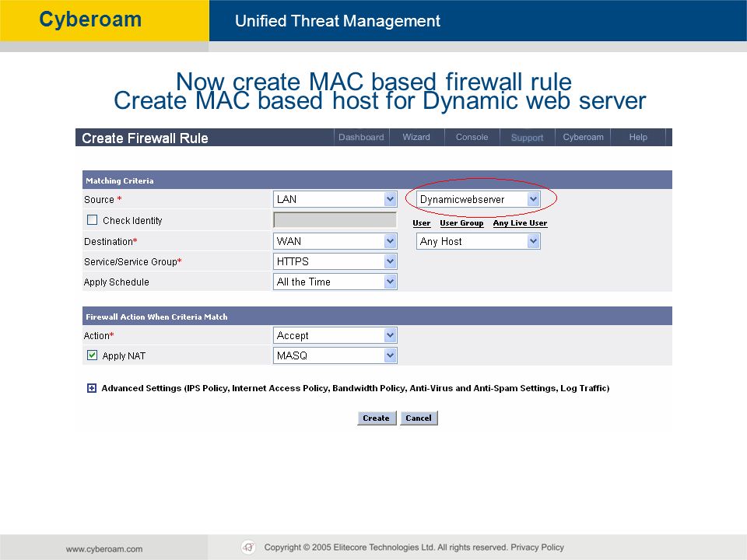Expand Advanced Settings with plus icon
The height and width of the screenshot is (560, 747).
[92, 388]
